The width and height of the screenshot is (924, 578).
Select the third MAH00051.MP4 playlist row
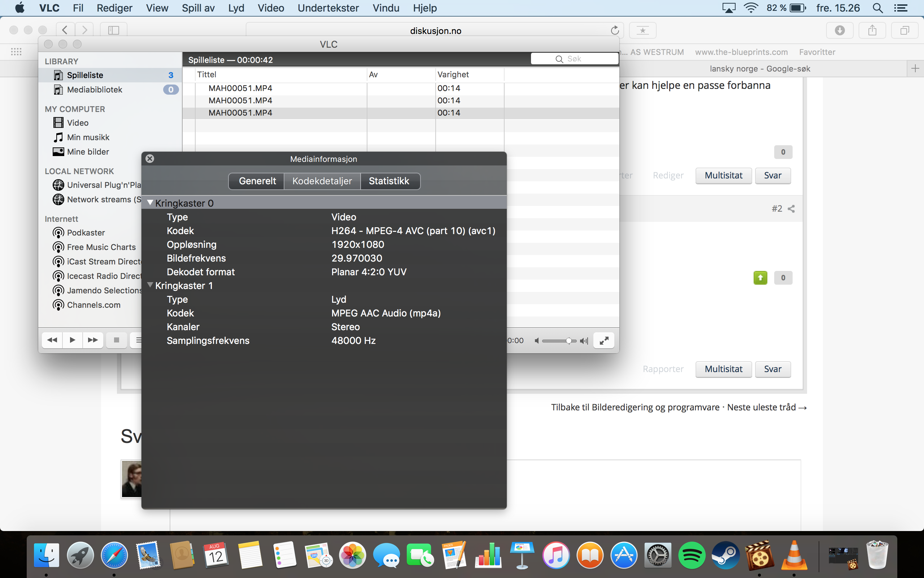coord(401,113)
